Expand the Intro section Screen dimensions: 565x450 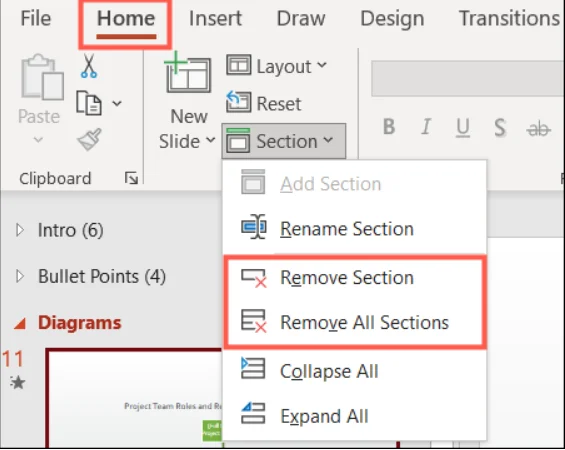[x=20, y=230]
